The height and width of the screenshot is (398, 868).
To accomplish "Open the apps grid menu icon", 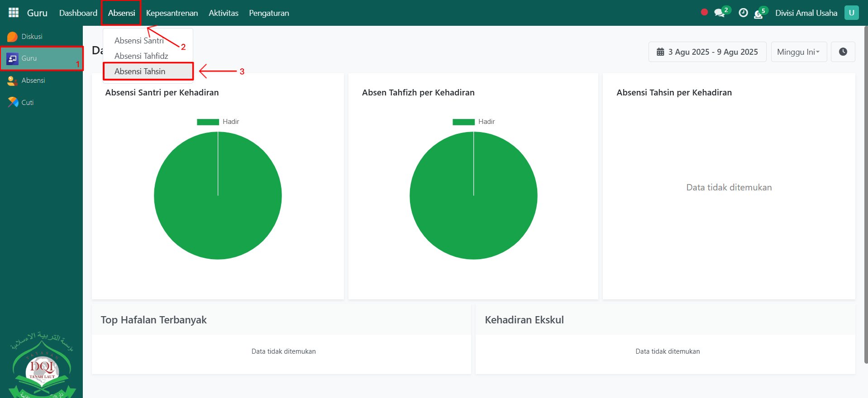I will (x=14, y=13).
